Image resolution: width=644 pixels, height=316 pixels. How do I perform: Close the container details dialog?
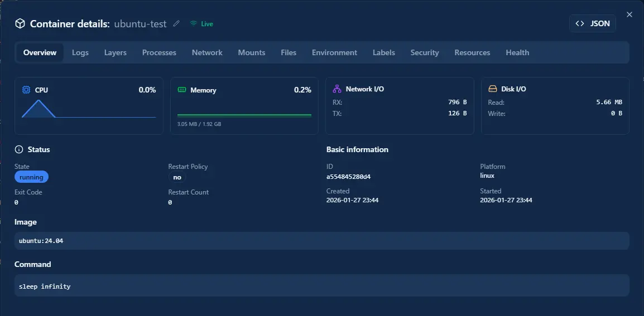tap(629, 14)
